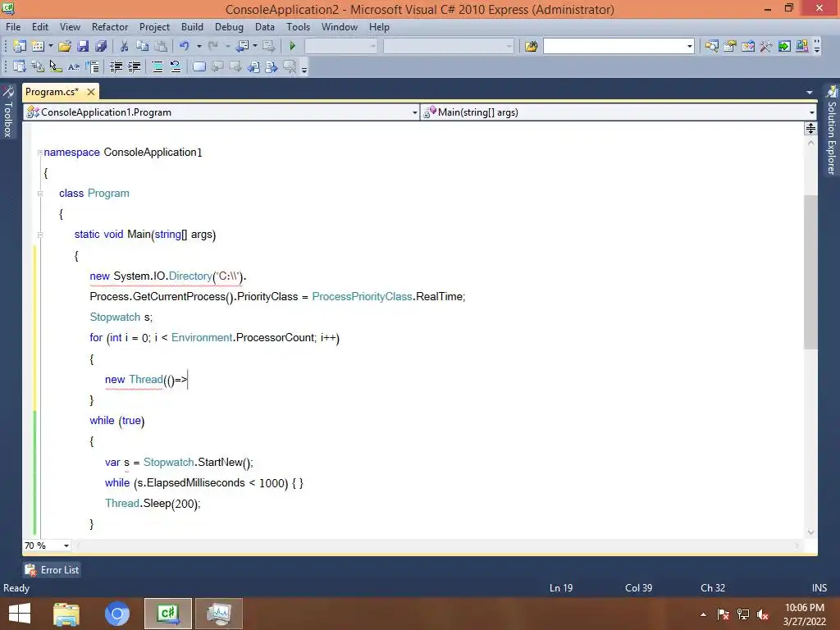840x630 pixels.
Task: Open the Windows Start button
Action: (20, 614)
